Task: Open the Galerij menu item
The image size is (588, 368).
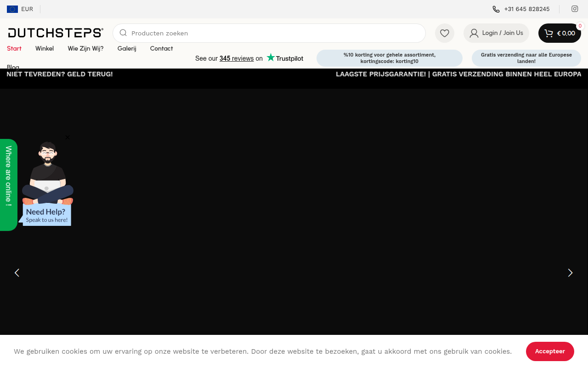Action: 127,48
